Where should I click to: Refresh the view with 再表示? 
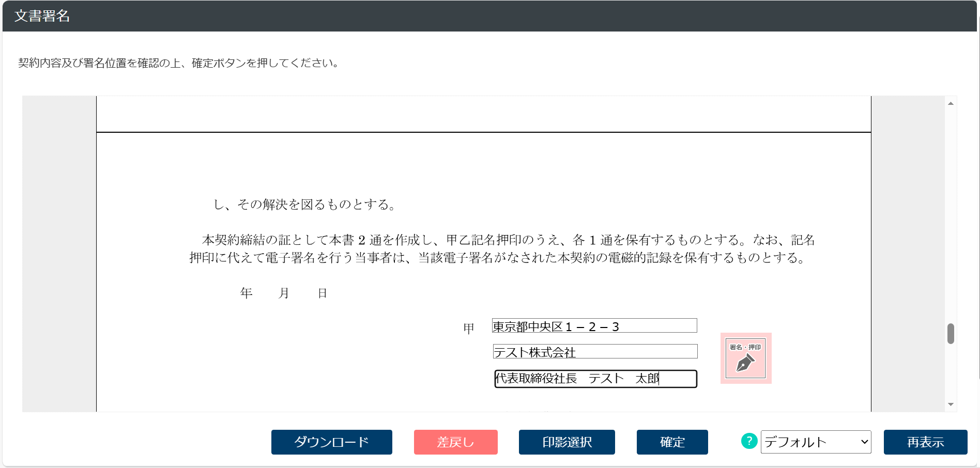pyautogui.click(x=925, y=442)
